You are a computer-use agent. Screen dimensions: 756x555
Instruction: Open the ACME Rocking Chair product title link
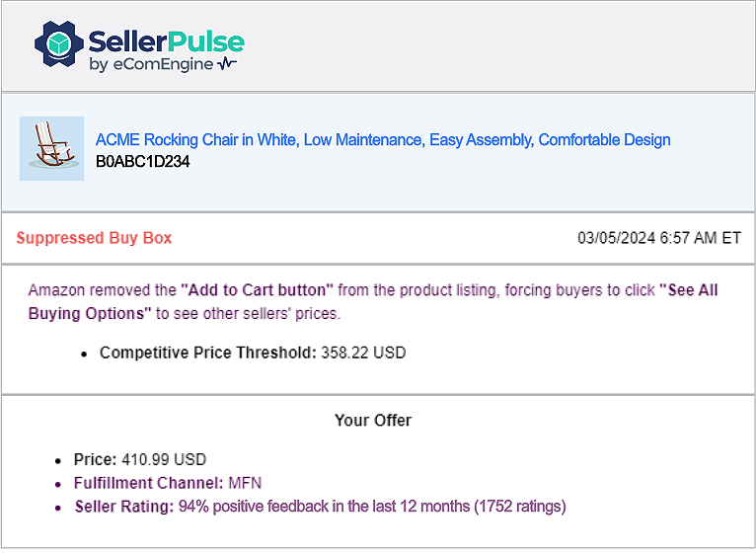pos(383,140)
